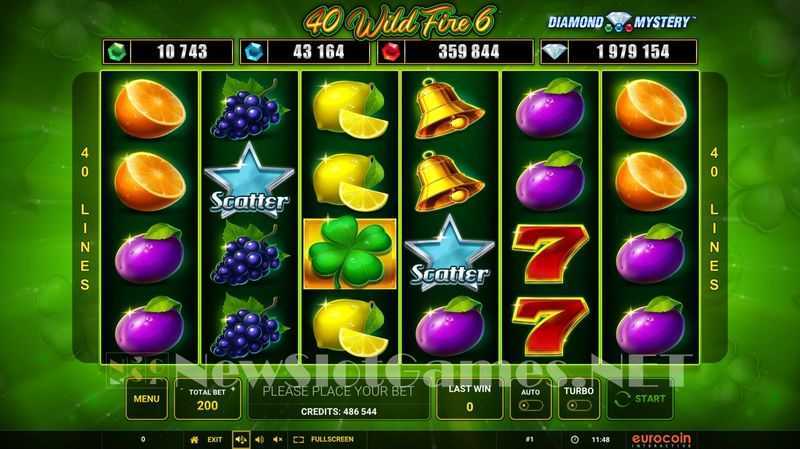Click the Last Win display panel
Viewport: 800px width, 449px height.
[469, 399]
